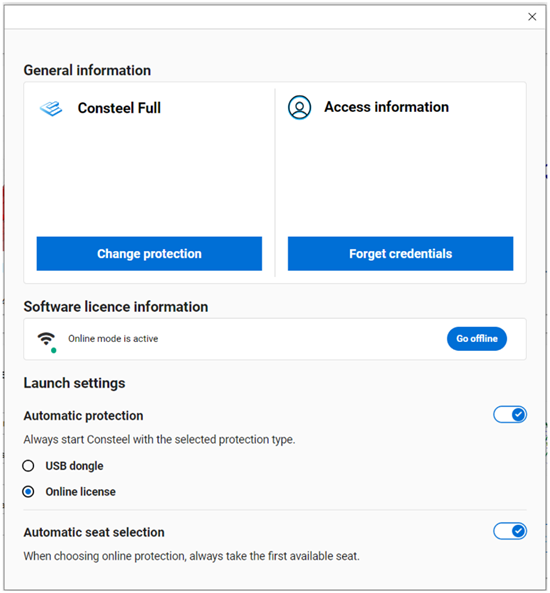
Task: Click the Online license label
Action: point(81,492)
